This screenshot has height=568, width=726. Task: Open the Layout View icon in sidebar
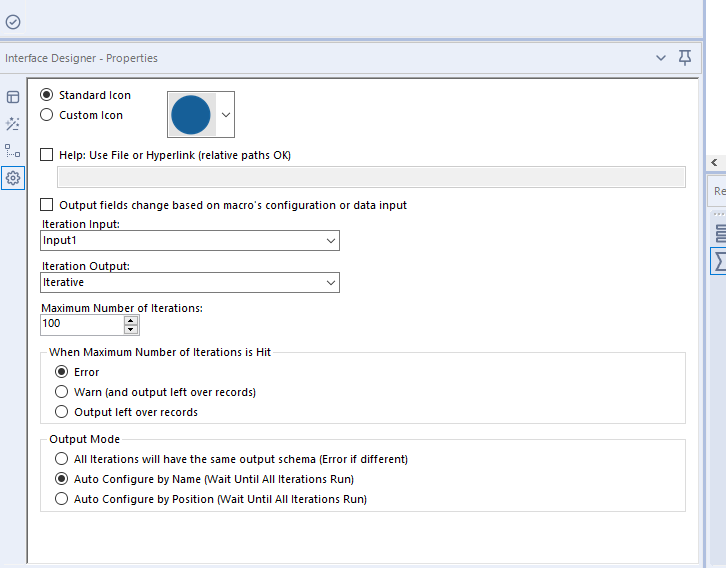(x=13, y=97)
